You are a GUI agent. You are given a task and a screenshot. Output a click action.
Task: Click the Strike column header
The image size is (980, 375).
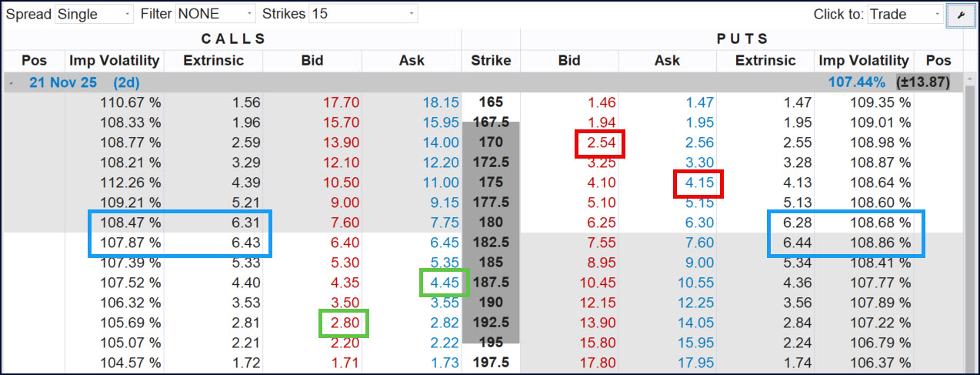491,60
